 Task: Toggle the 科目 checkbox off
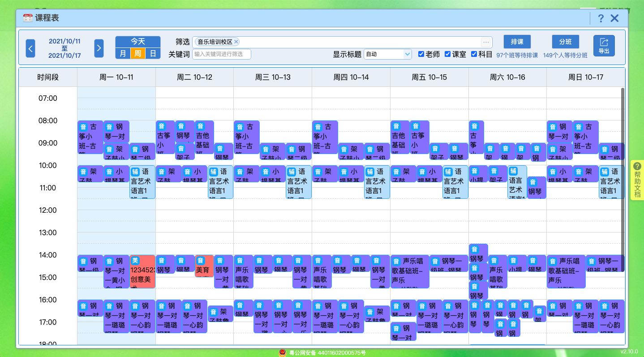coord(474,54)
